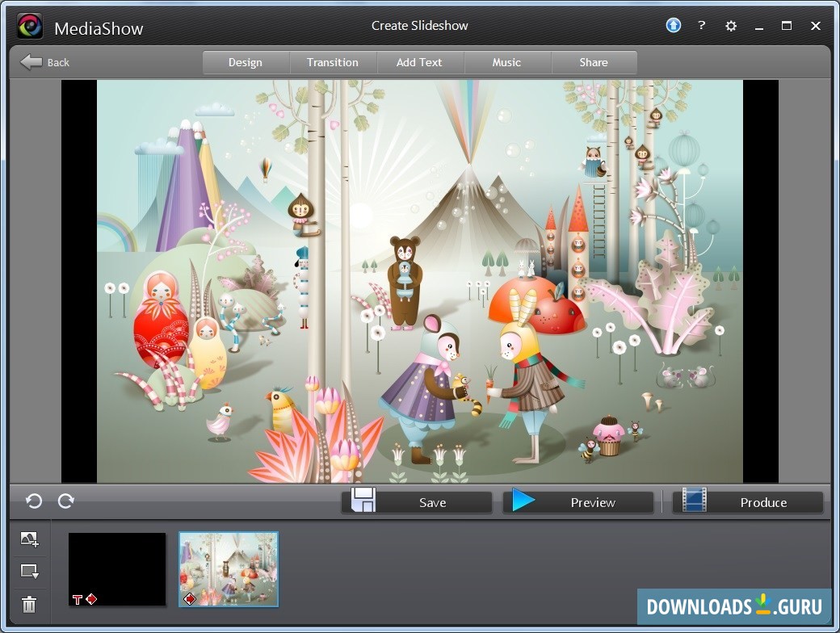This screenshot has width=840, height=633.
Task: Click the Insert Color Board icon
Action: (x=28, y=571)
